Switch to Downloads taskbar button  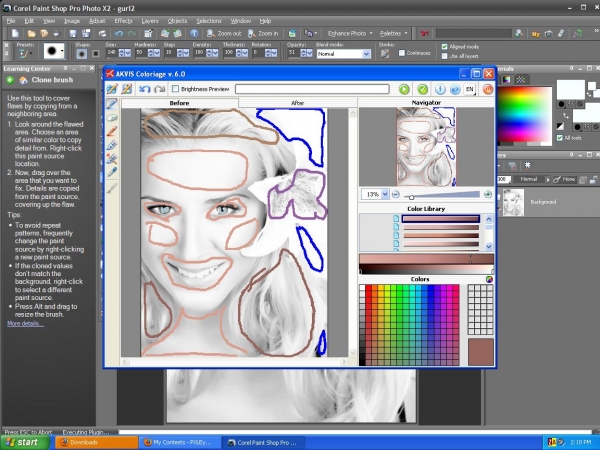point(96,442)
